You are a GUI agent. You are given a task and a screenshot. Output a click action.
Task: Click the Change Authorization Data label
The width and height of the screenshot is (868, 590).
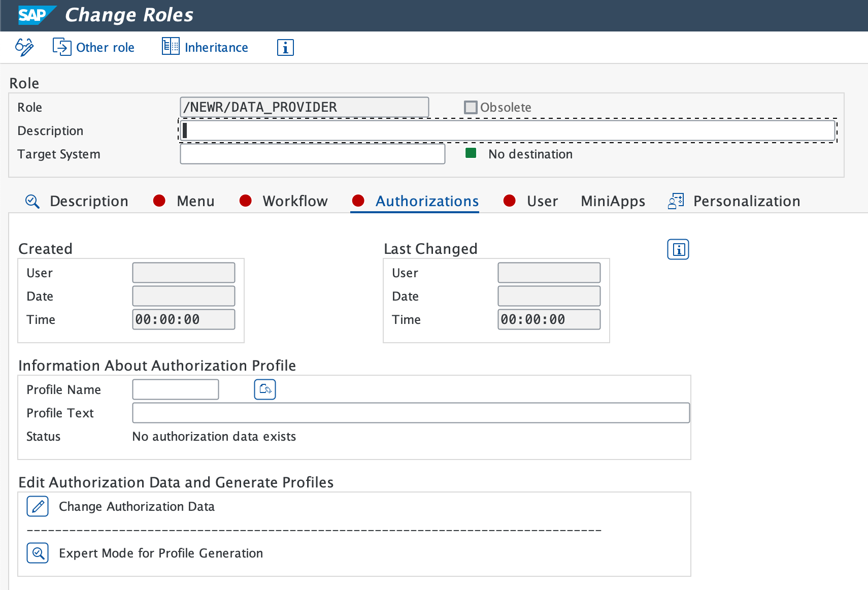137,506
